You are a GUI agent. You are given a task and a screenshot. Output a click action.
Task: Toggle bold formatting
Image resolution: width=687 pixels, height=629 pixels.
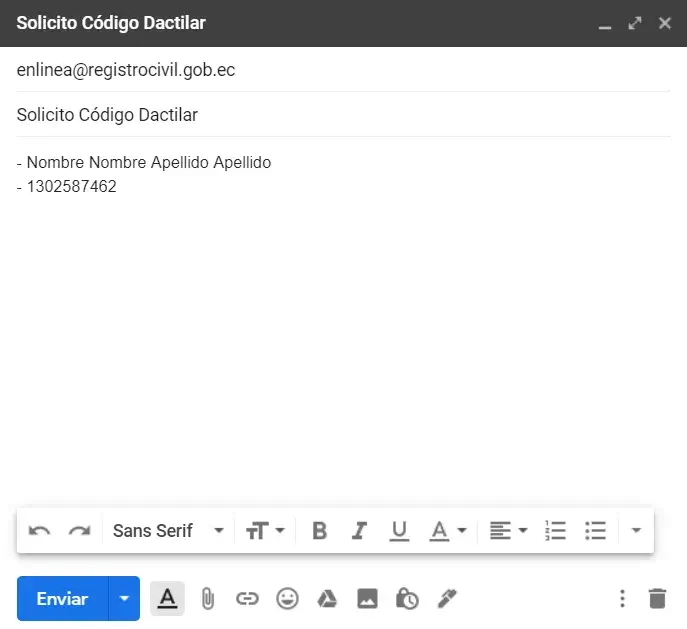pyautogui.click(x=320, y=531)
